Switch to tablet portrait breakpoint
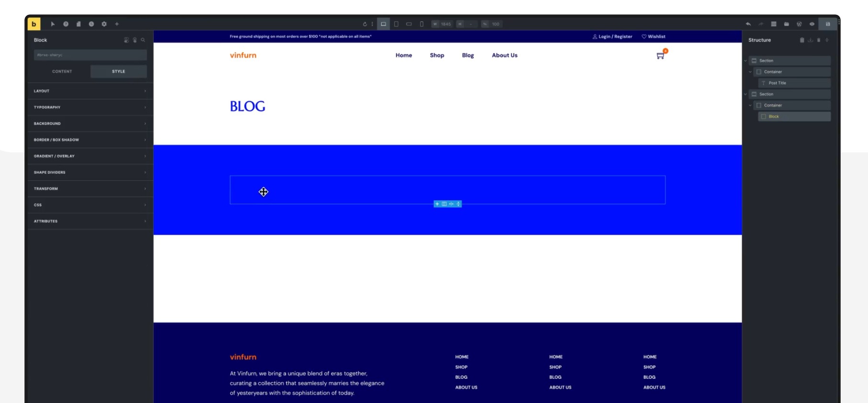Image resolution: width=868 pixels, height=403 pixels. click(x=396, y=24)
